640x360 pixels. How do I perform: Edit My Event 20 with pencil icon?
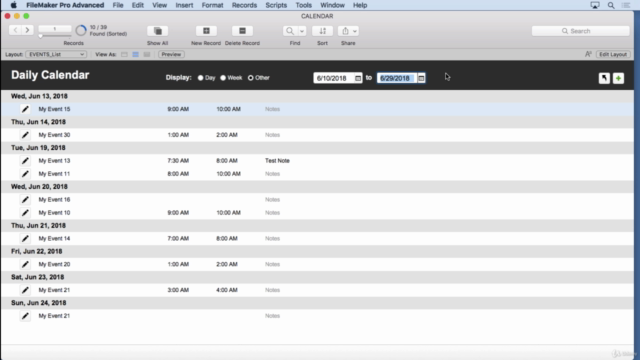point(25,264)
